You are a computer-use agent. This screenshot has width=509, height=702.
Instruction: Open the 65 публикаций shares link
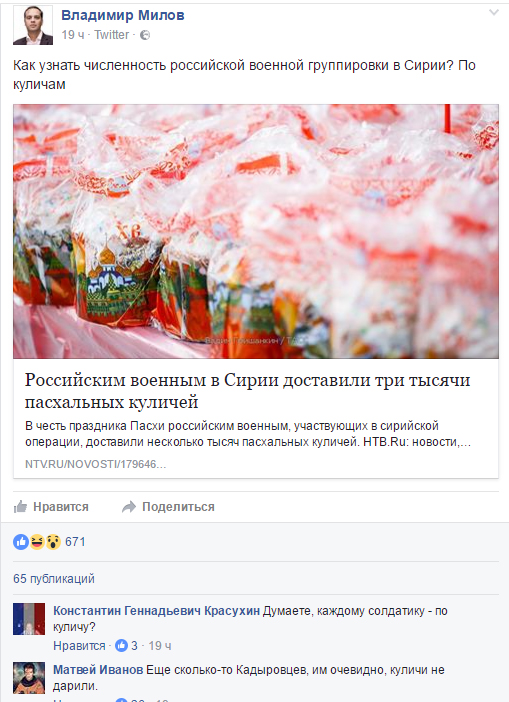(x=54, y=579)
